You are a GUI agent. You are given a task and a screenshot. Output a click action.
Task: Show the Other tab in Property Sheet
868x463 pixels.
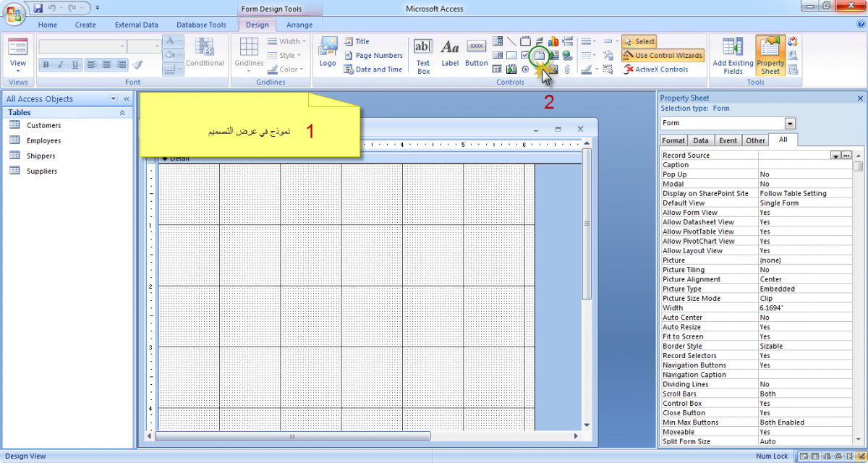[755, 140]
